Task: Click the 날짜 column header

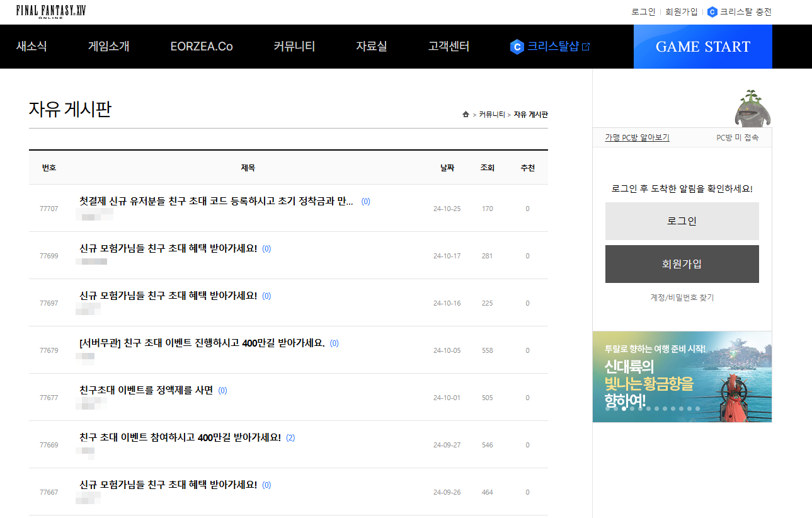Action: [x=447, y=168]
